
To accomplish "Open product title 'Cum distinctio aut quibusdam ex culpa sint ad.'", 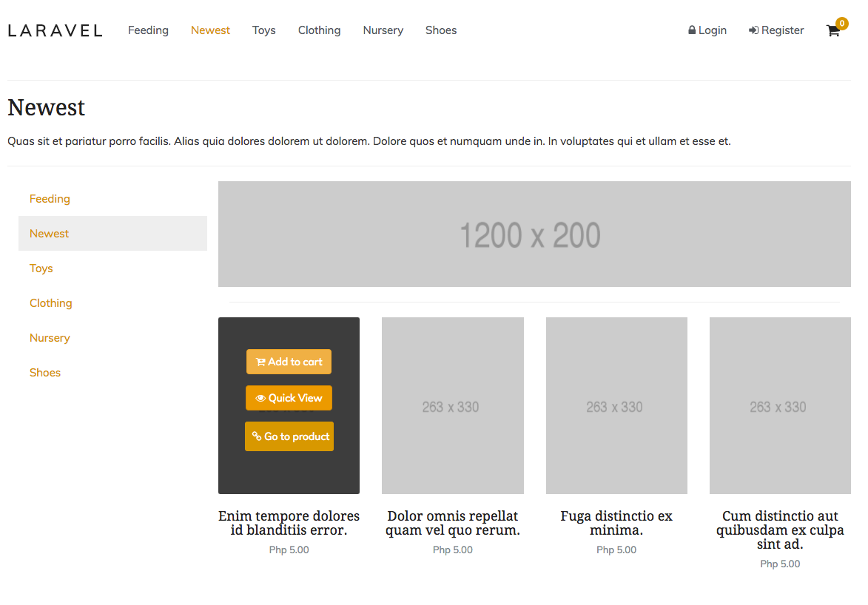I will (780, 530).
